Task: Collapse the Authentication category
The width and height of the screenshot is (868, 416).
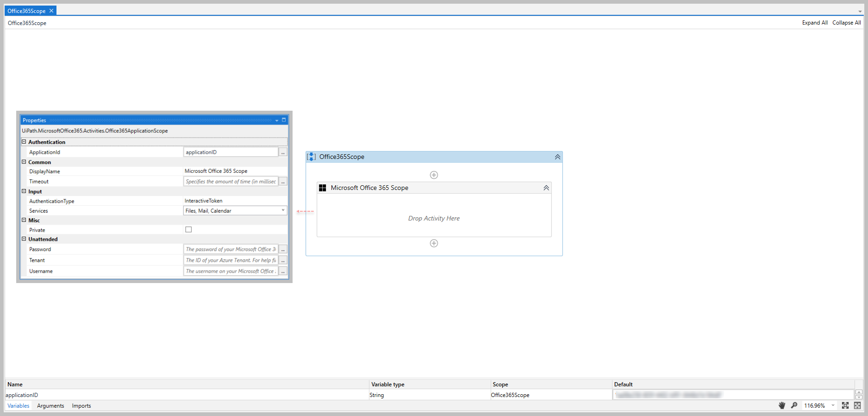Action: pyautogui.click(x=24, y=142)
